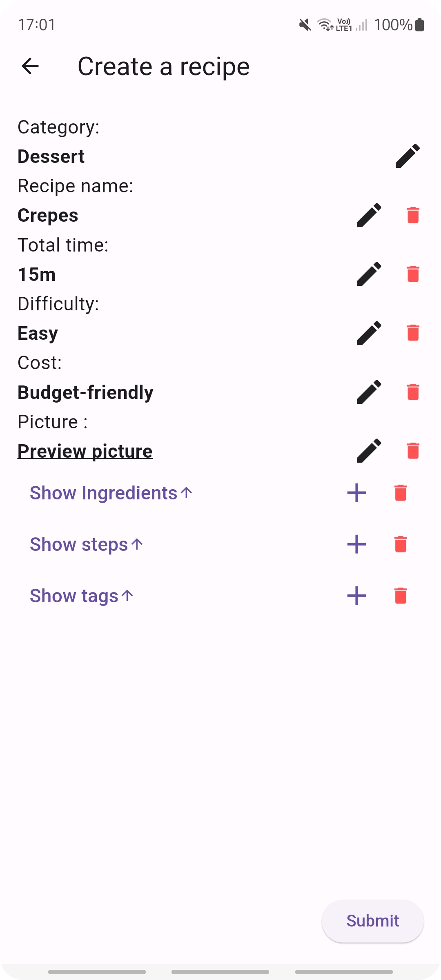Expand the Show steps section
Image resolution: width=441 pixels, height=980 pixels.
point(87,544)
